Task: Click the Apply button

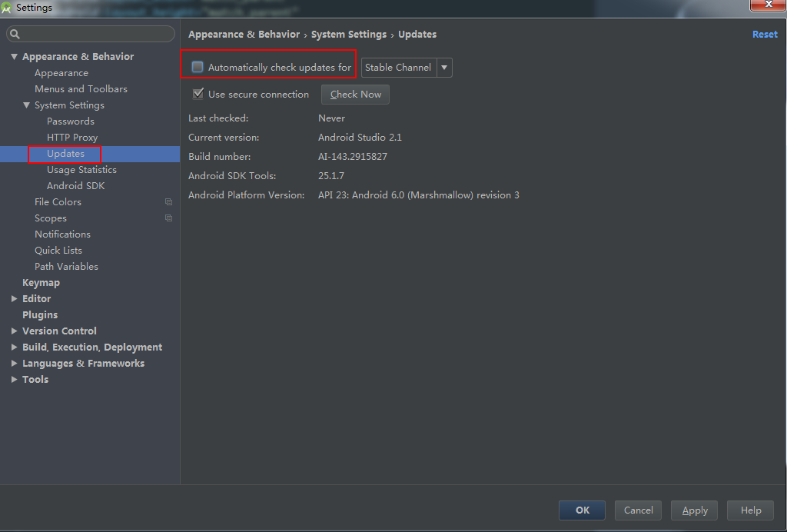Action: point(695,510)
